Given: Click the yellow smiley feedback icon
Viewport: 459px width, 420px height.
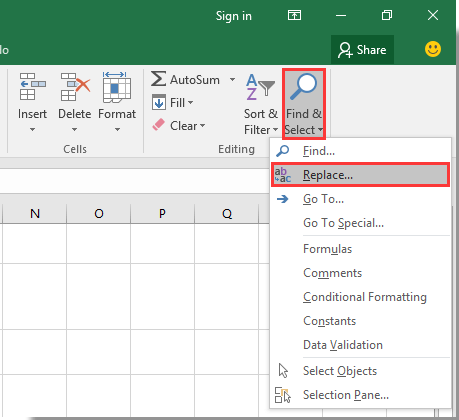Looking at the screenshot, I should click(x=433, y=49).
